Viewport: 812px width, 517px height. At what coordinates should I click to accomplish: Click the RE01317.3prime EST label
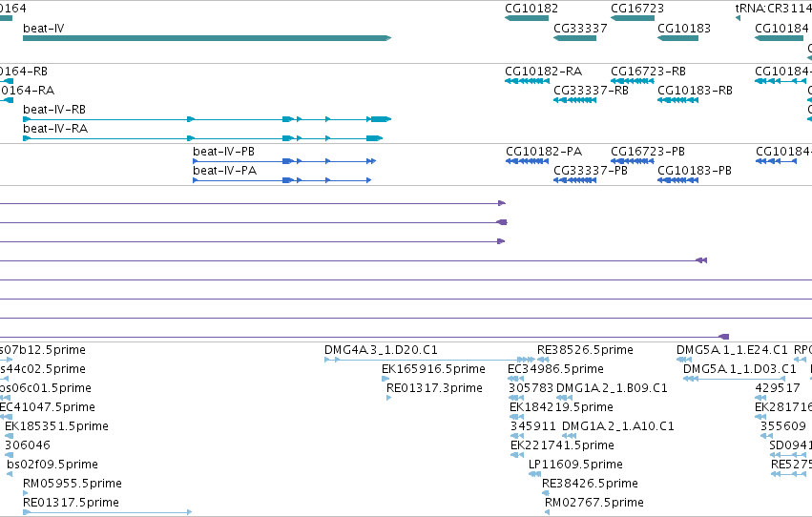(x=434, y=388)
